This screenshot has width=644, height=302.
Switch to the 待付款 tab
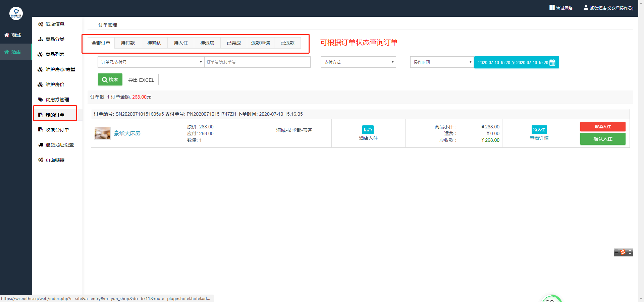[128, 43]
